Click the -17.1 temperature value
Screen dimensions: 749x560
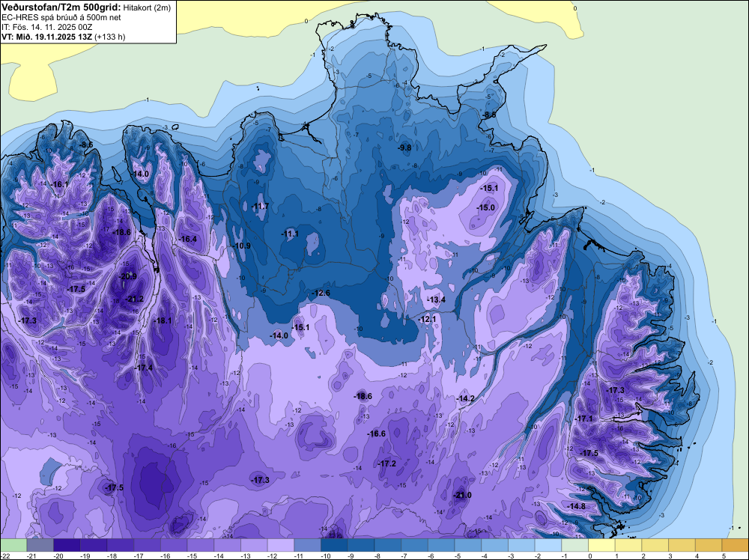[x=583, y=419]
